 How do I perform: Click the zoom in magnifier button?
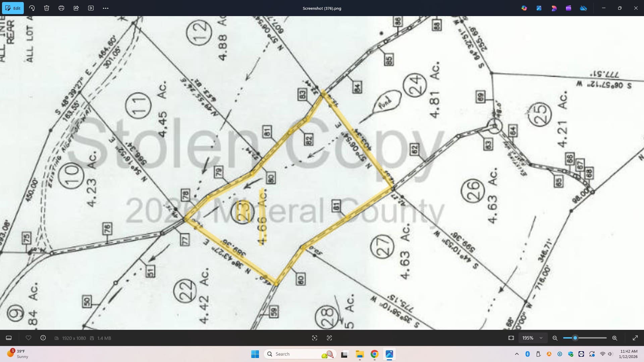point(614,338)
